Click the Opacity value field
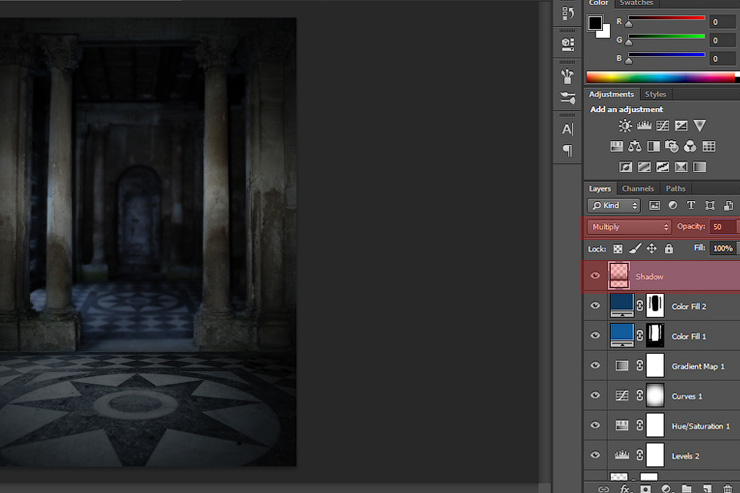This screenshot has width=740, height=493. pyautogui.click(x=723, y=227)
